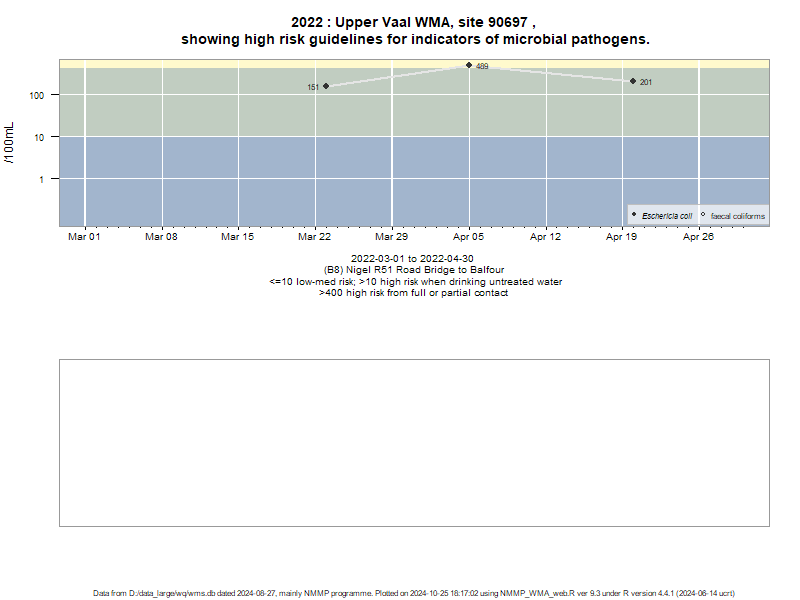
Task: Select the Escherichia coli legend text
Action: (x=667, y=216)
